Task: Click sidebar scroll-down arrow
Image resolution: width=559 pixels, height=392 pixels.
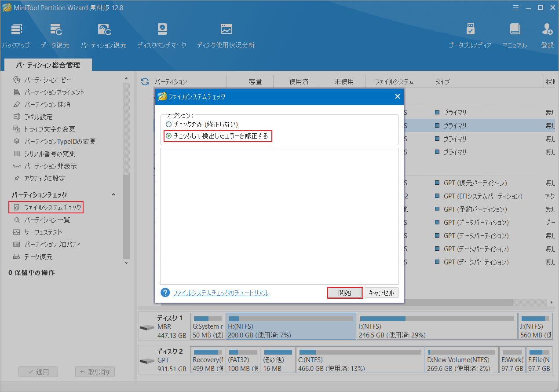Action: point(127,263)
